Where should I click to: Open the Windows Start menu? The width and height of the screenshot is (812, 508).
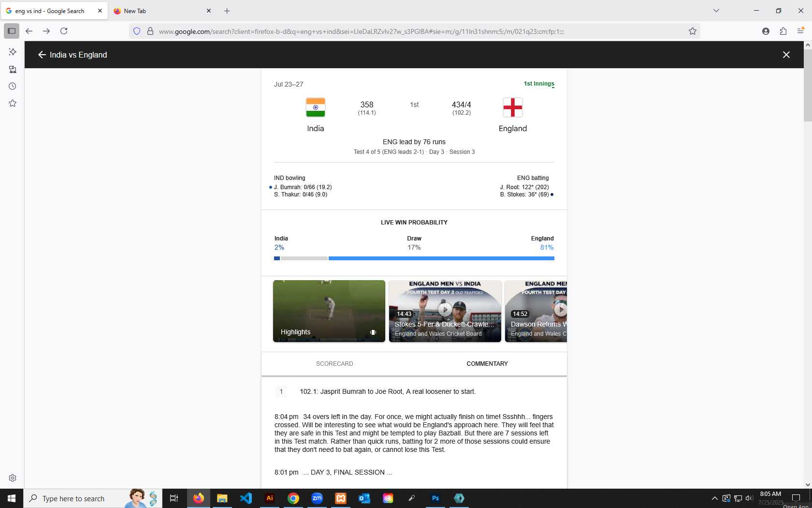click(x=12, y=498)
